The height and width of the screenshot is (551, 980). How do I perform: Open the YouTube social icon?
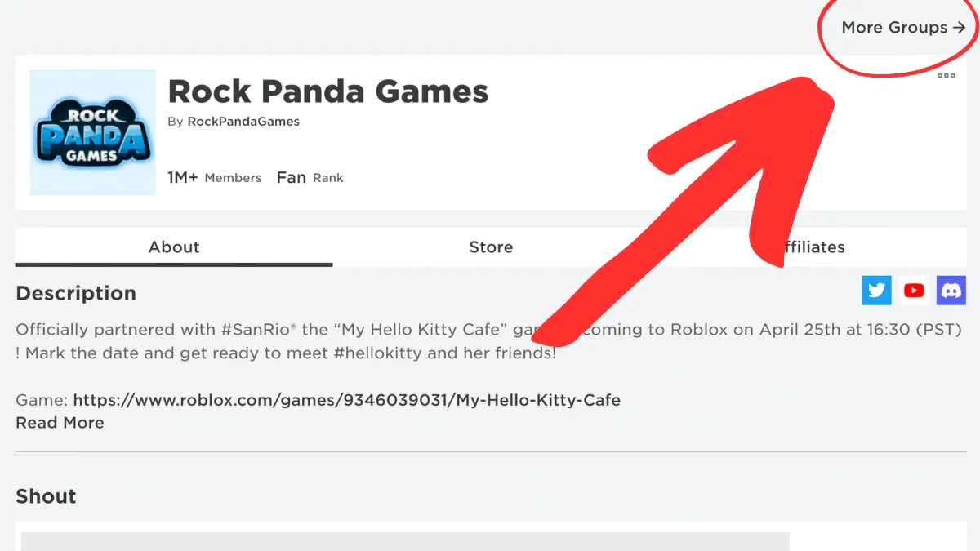[914, 290]
